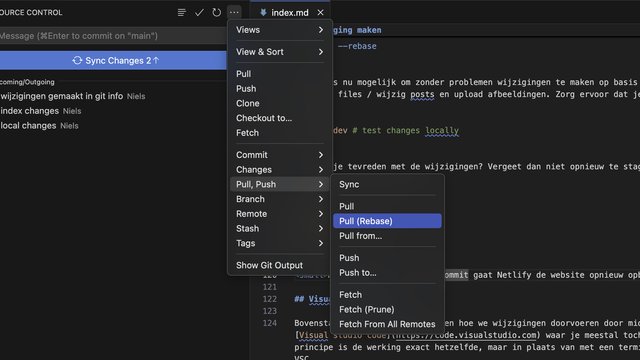Select Sync in the submenu
The image size is (640, 360).
click(387, 184)
